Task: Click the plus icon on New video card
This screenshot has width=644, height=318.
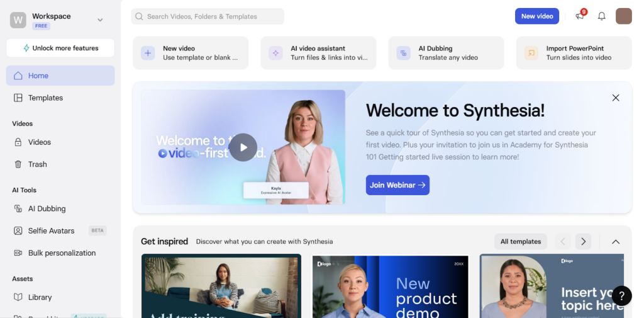Action: tap(148, 53)
